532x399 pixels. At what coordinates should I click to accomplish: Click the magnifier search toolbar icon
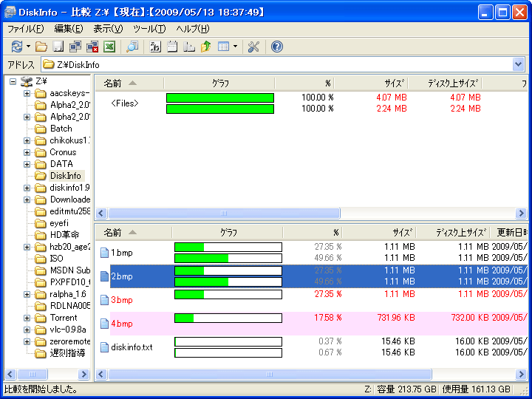coord(132,47)
